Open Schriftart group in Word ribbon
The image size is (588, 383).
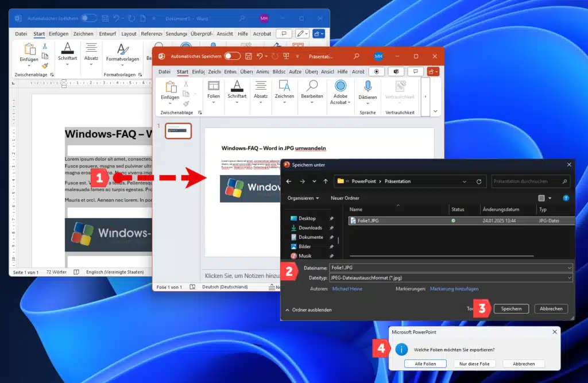[x=68, y=53]
